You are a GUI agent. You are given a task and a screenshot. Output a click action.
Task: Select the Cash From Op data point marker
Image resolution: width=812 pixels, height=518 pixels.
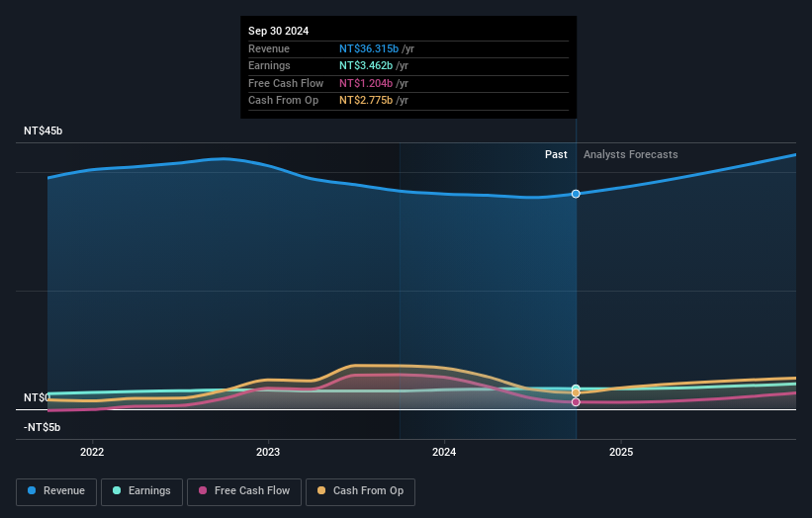click(x=576, y=392)
